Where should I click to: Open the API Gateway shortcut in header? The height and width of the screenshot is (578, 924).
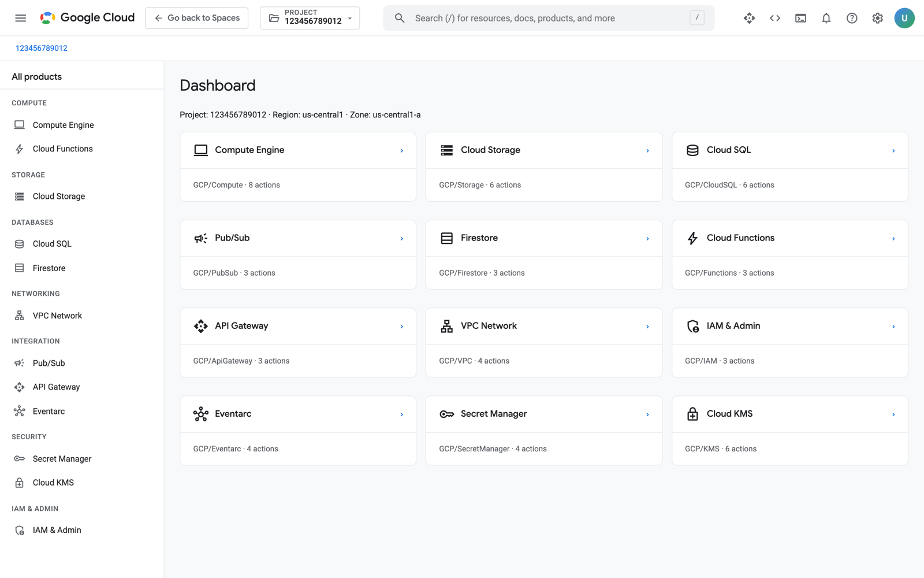point(749,18)
